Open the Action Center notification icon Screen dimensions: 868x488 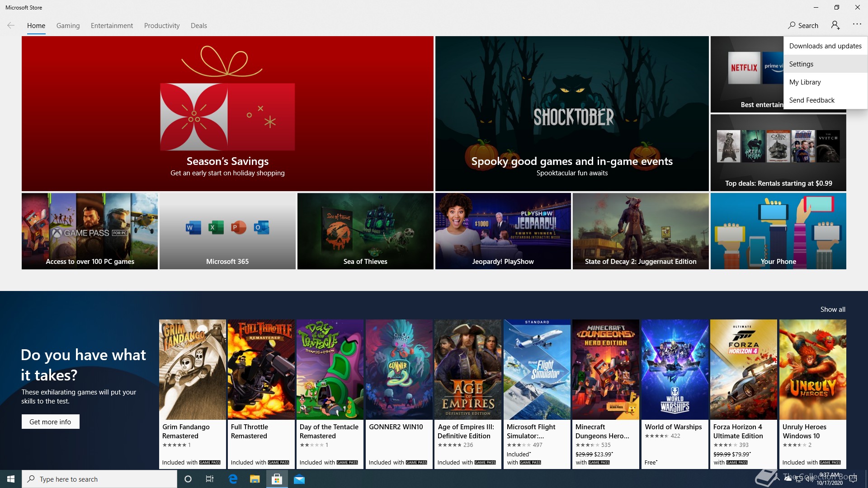tap(853, 479)
